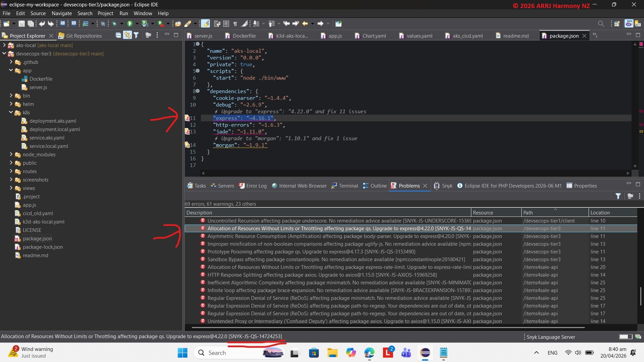This screenshot has height=362, width=644.
Task: Sort problems by Description column header
Action: [328, 212]
